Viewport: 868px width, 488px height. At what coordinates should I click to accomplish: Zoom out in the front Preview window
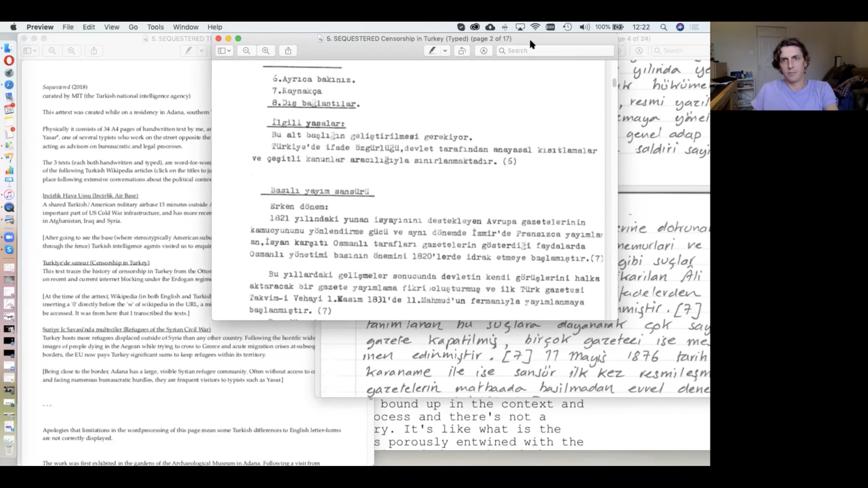(x=246, y=51)
